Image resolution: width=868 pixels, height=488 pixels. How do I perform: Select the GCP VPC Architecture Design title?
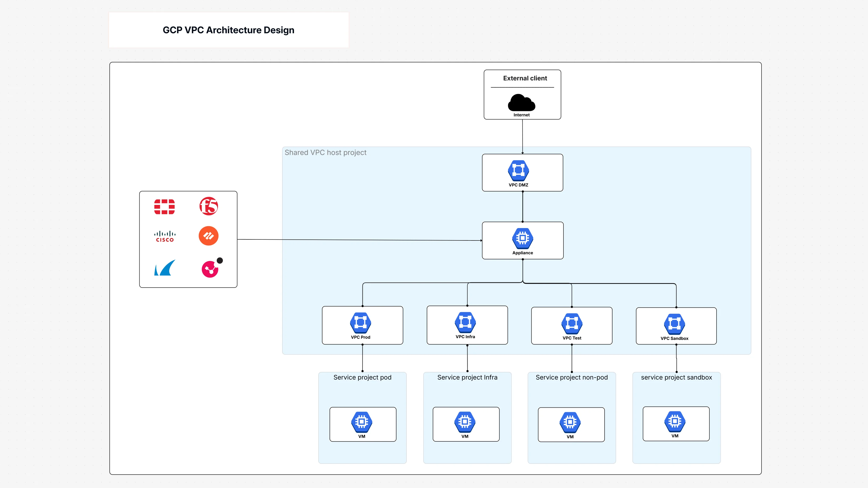228,30
